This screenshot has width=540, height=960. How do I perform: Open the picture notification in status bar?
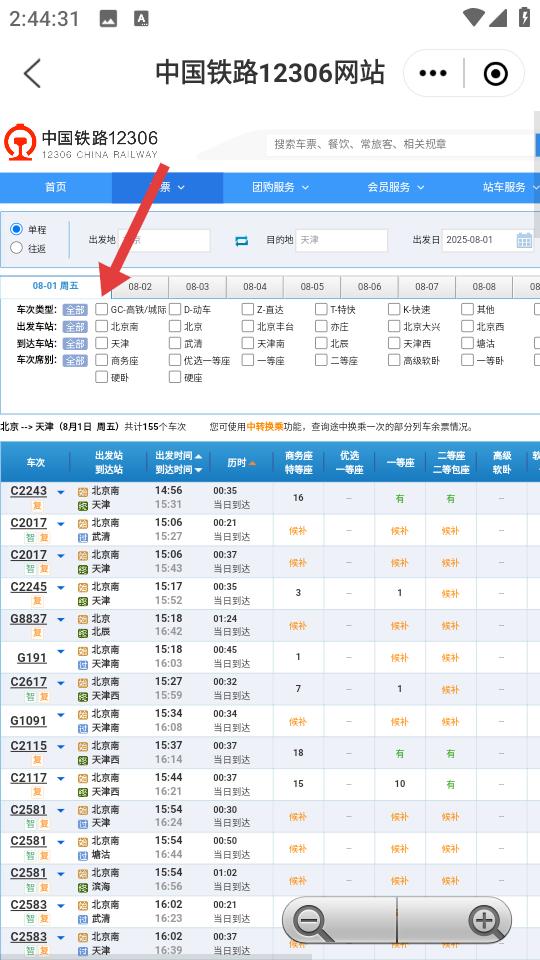108,18
